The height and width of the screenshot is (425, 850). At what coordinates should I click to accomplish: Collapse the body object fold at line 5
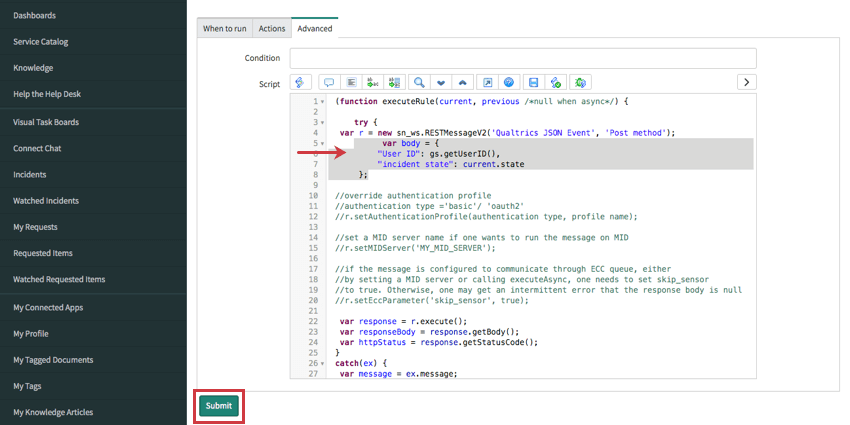(322, 143)
